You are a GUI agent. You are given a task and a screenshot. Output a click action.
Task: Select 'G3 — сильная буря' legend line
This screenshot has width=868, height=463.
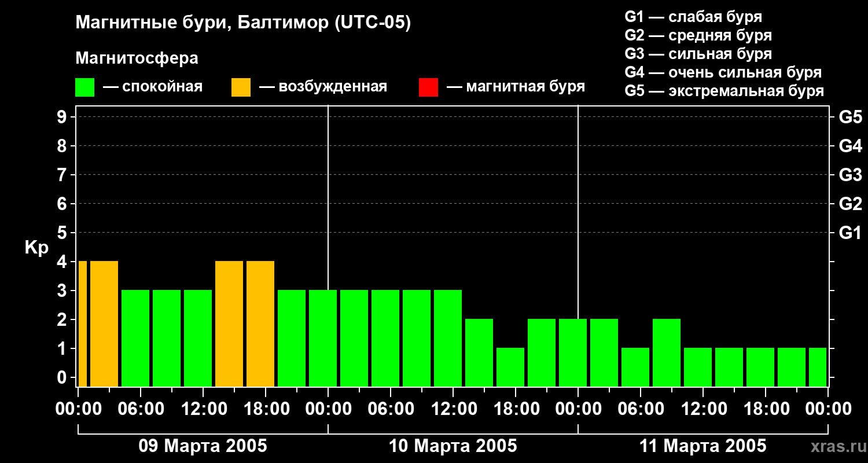(698, 54)
